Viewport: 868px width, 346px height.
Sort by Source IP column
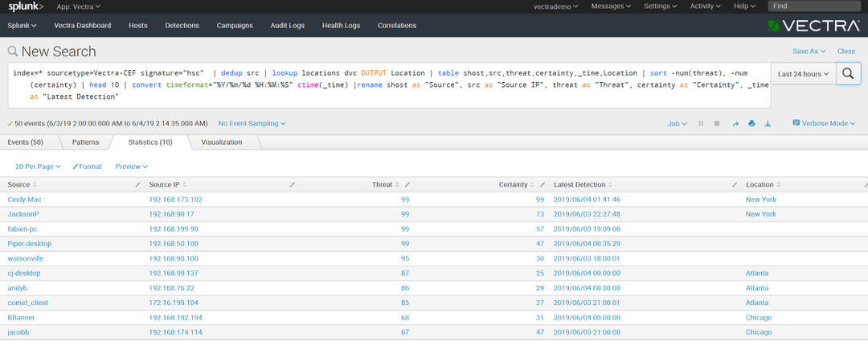(168, 184)
